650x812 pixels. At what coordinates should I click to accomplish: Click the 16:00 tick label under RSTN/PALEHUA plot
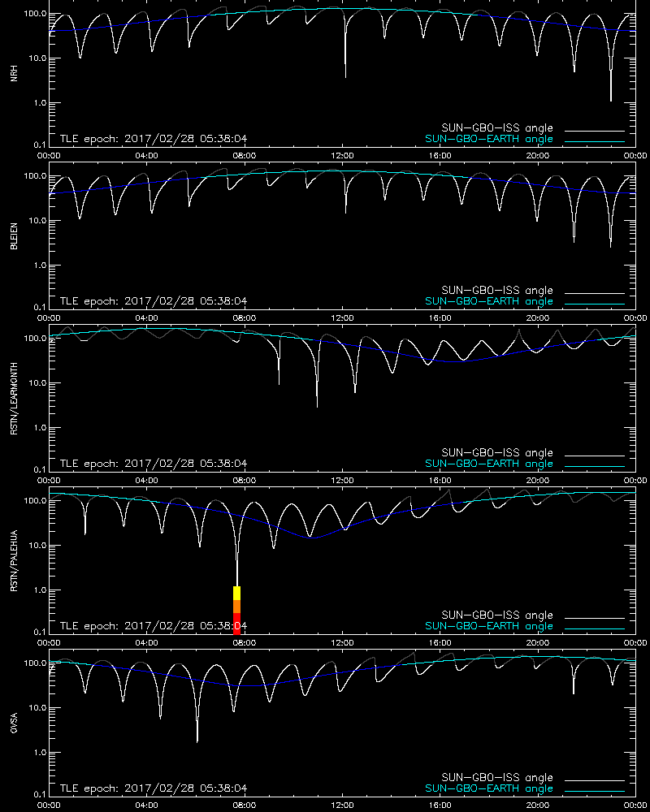(x=440, y=642)
